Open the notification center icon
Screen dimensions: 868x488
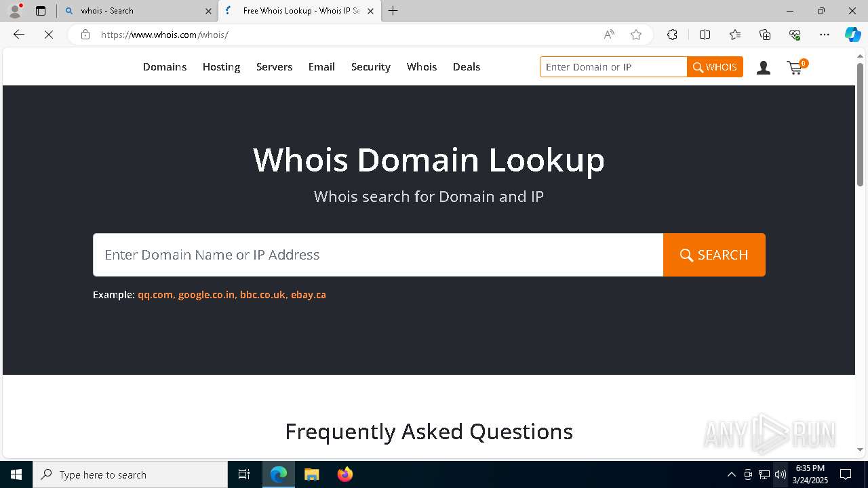point(846,474)
